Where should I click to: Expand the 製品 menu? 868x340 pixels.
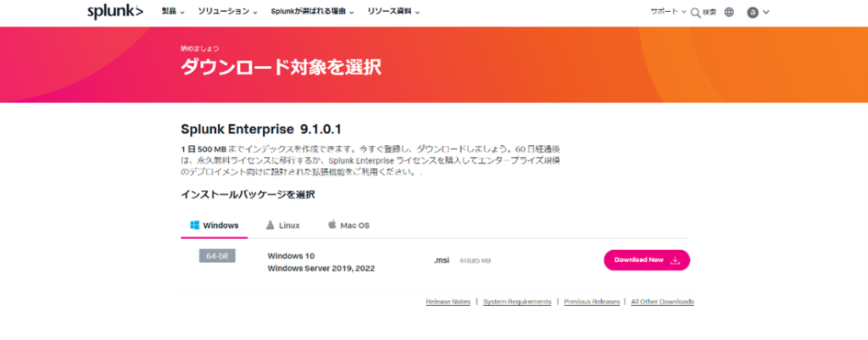click(x=173, y=12)
